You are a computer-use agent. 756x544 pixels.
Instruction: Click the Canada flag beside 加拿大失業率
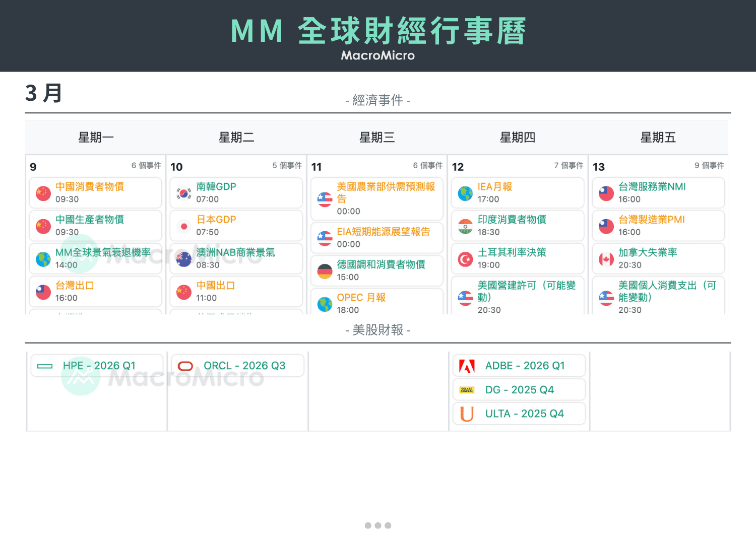pyautogui.click(x=606, y=259)
